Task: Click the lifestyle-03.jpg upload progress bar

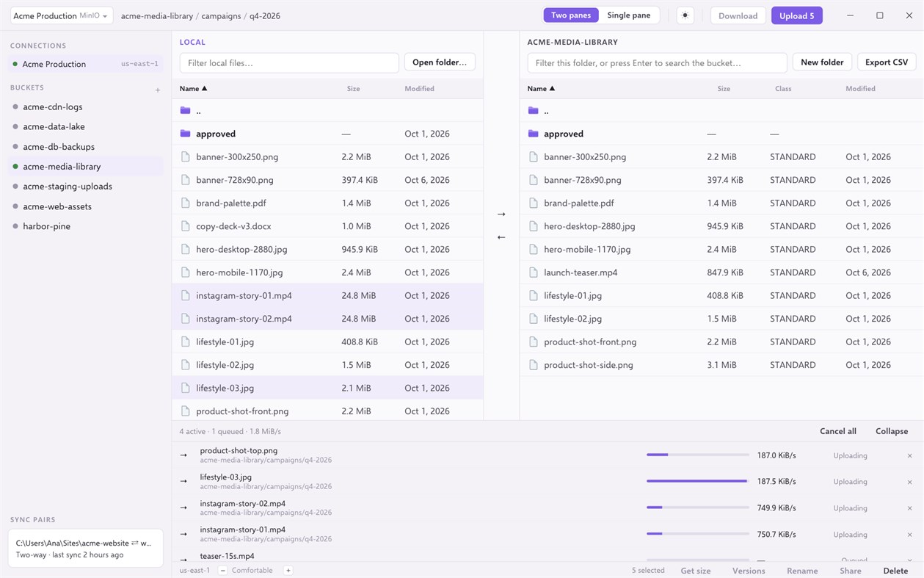Action: point(697,481)
